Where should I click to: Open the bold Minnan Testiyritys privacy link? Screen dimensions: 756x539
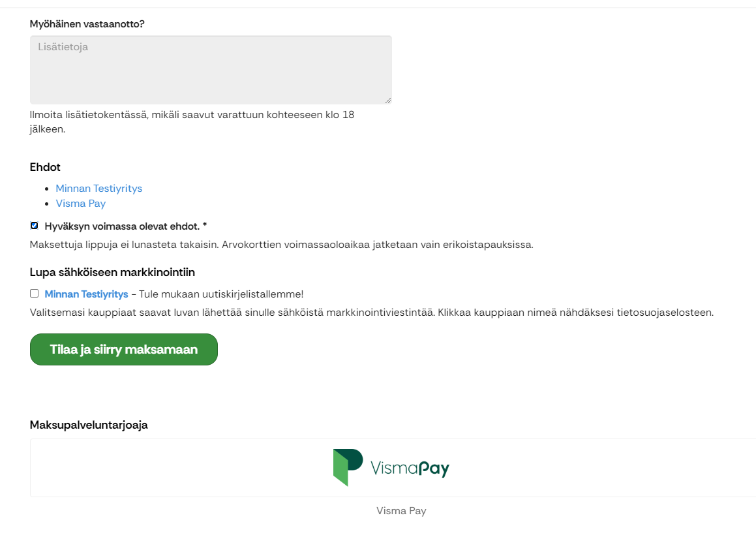(86, 294)
